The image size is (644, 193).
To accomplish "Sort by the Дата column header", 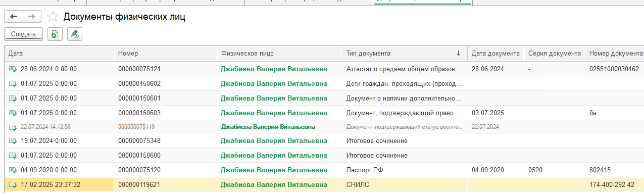I will (59, 53).
